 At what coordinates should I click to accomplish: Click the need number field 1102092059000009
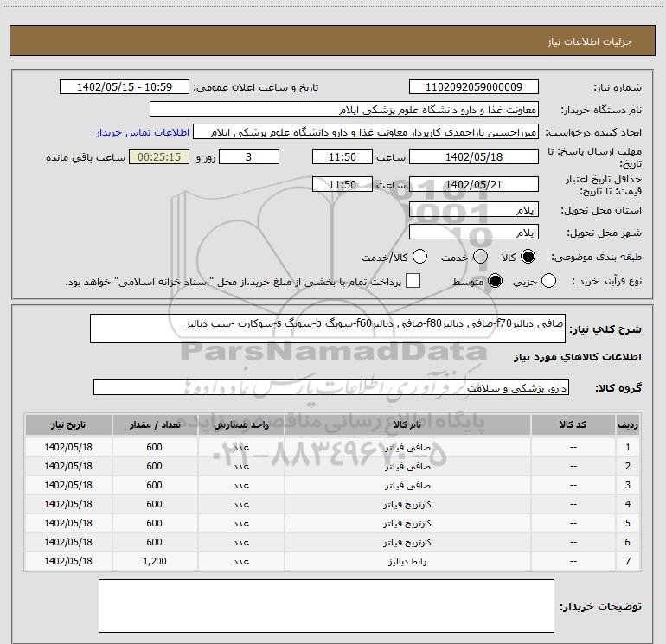[474, 86]
